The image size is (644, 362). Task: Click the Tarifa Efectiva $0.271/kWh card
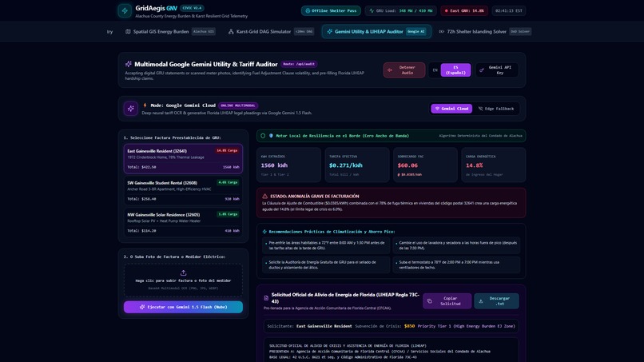pyautogui.click(x=357, y=165)
